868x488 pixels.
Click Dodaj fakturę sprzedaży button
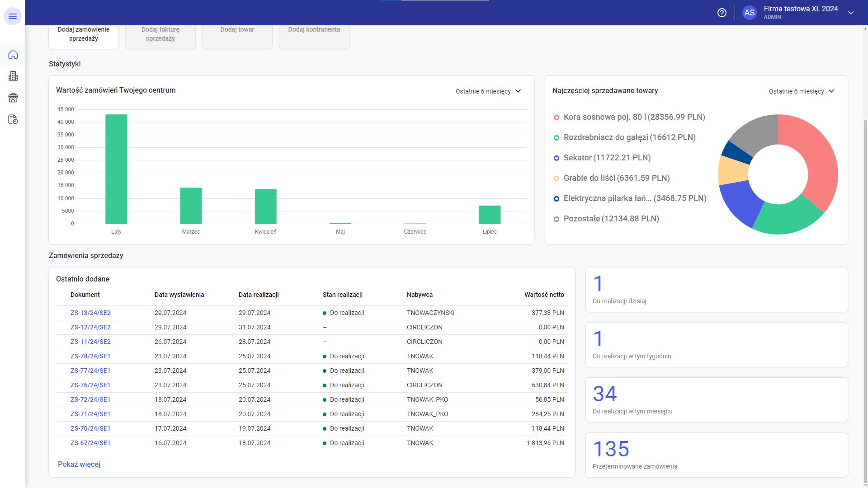[x=160, y=36]
